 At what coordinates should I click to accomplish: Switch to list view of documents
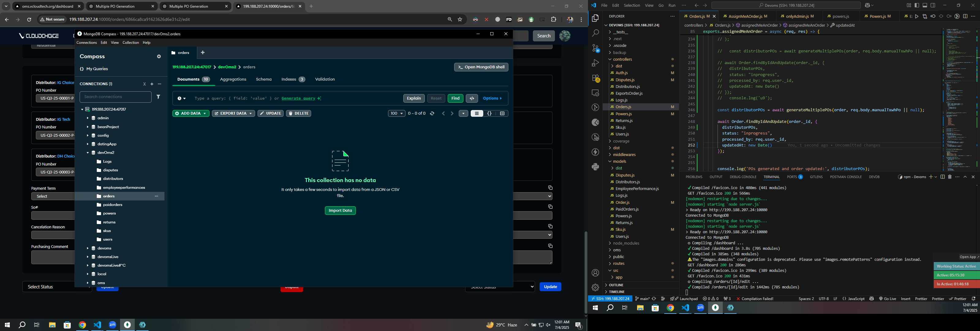pyautogui.click(x=477, y=113)
